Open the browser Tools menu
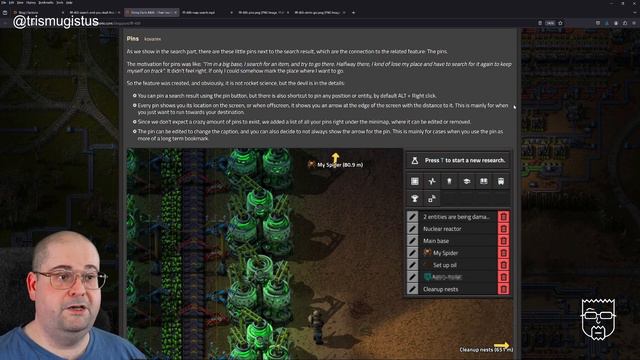 [x=60, y=2]
